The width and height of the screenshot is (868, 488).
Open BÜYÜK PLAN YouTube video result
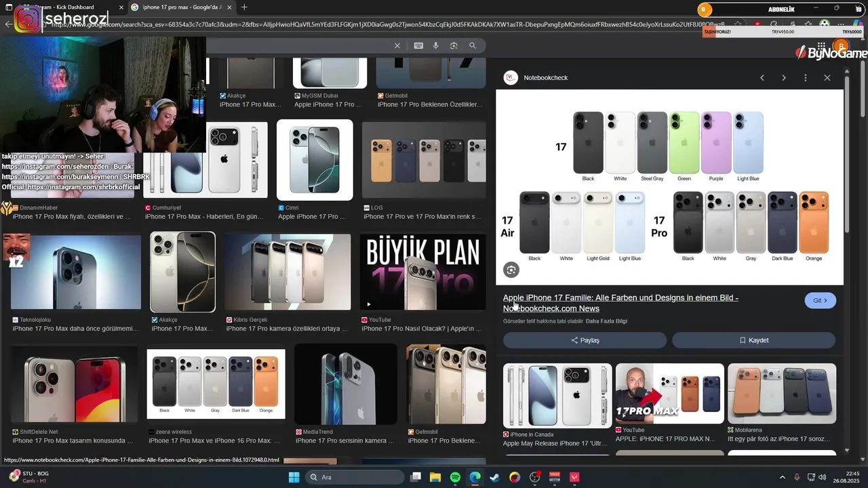click(422, 272)
